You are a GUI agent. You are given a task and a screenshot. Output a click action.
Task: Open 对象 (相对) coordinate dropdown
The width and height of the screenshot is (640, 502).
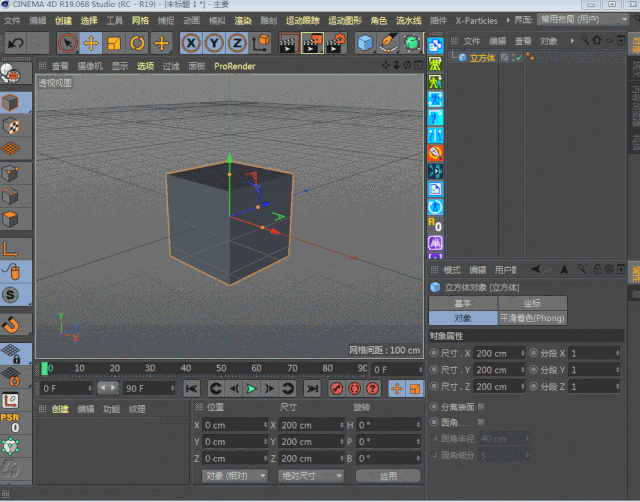coord(235,476)
